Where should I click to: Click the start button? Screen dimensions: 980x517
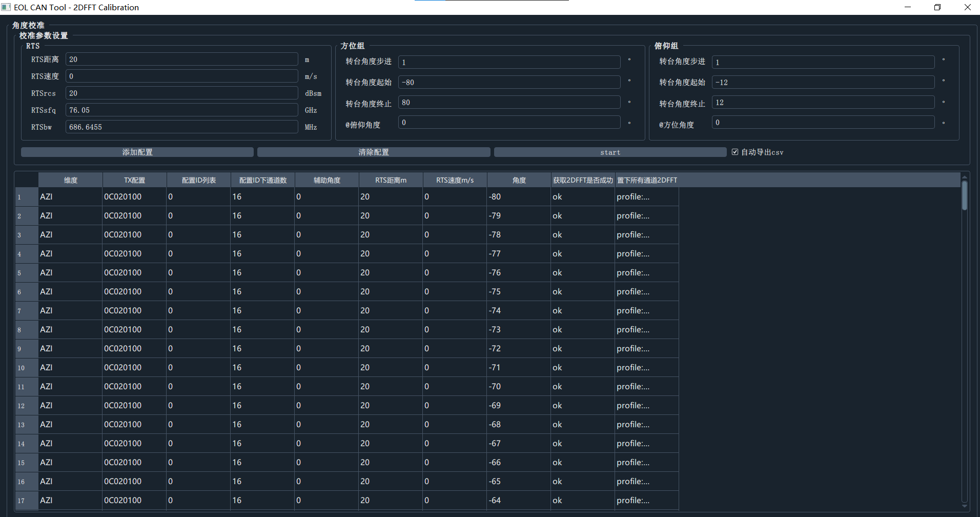pos(610,152)
